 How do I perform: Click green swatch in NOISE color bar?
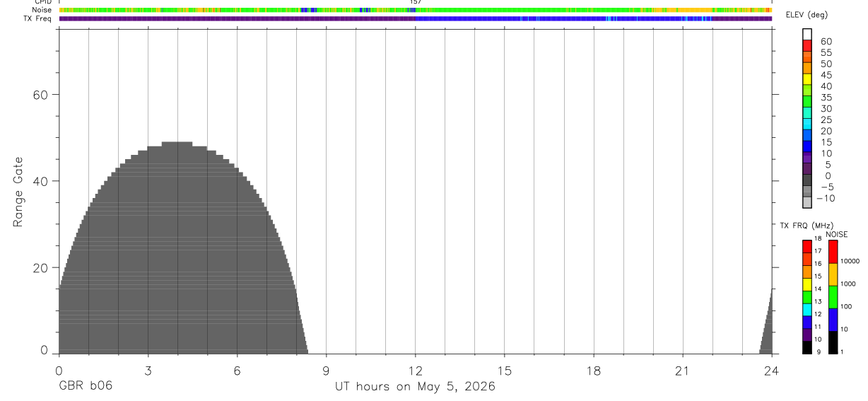(833, 297)
